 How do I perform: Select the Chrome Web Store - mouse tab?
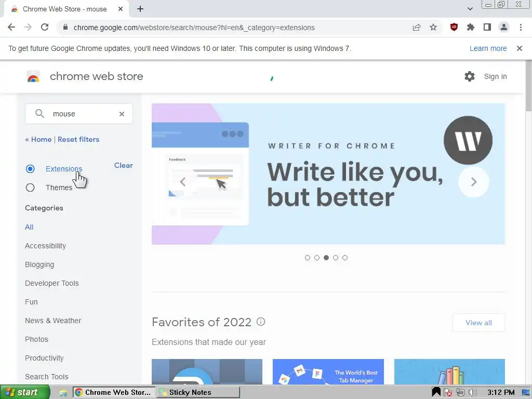click(x=64, y=9)
